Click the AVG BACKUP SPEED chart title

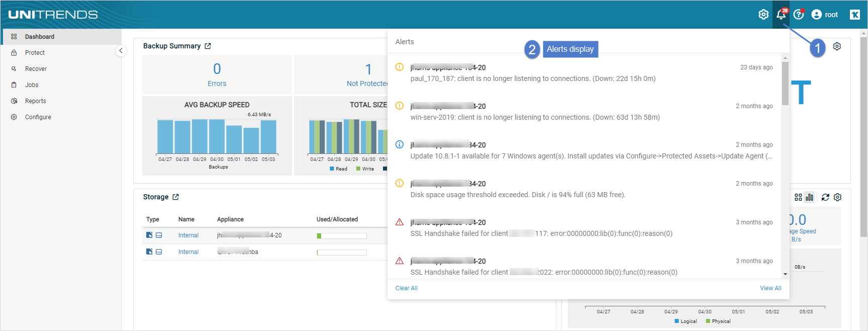pos(217,105)
